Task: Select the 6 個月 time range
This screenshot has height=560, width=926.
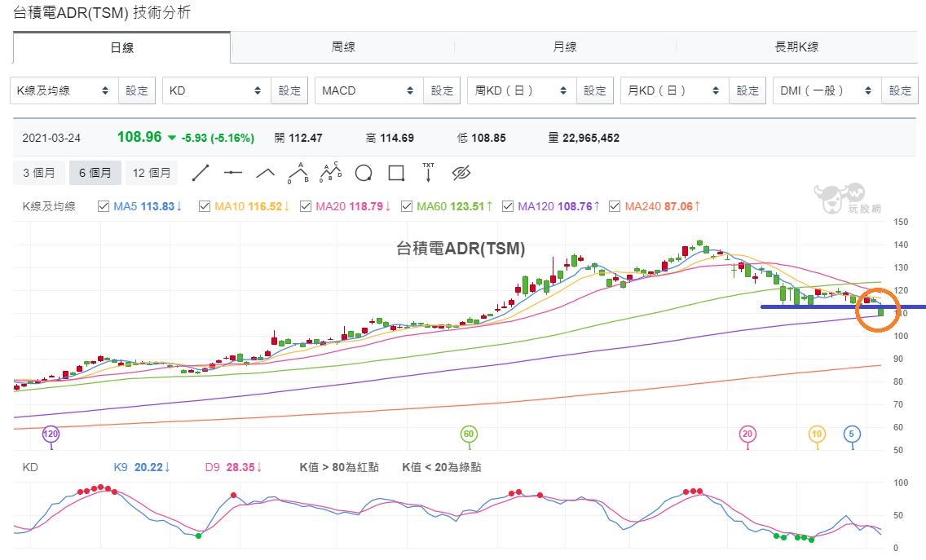Action: click(x=95, y=173)
